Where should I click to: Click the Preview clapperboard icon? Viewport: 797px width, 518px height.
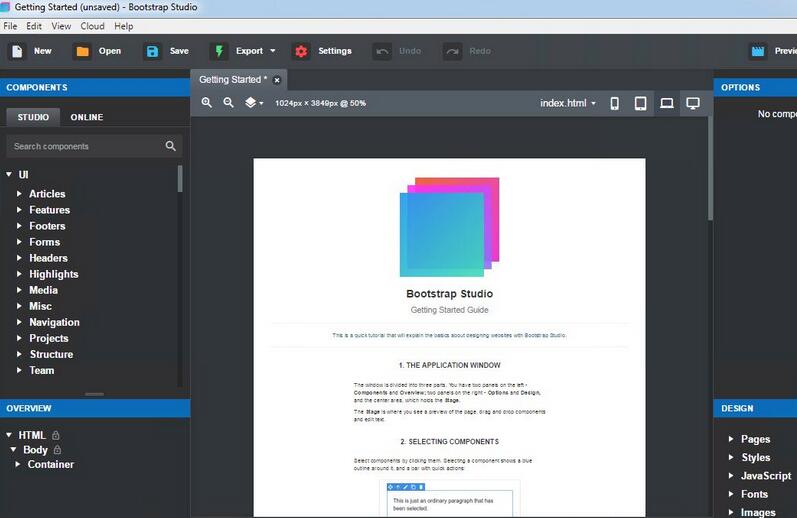(758, 51)
